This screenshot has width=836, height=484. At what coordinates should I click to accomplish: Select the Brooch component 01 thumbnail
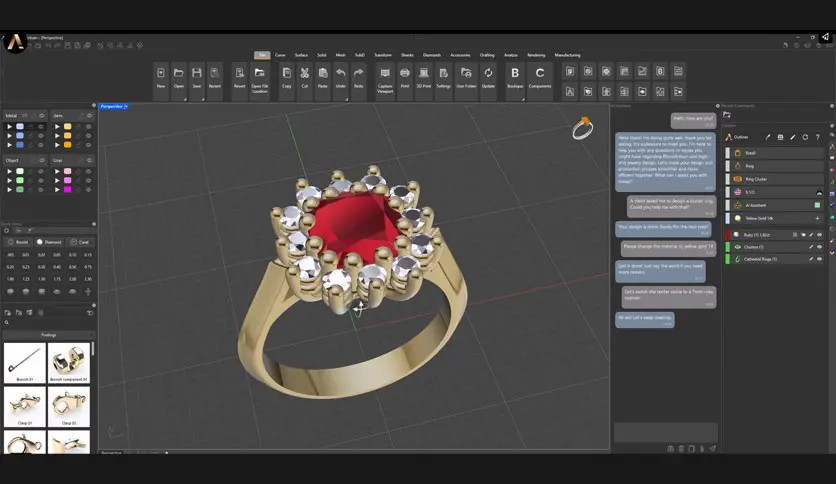coord(69,363)
